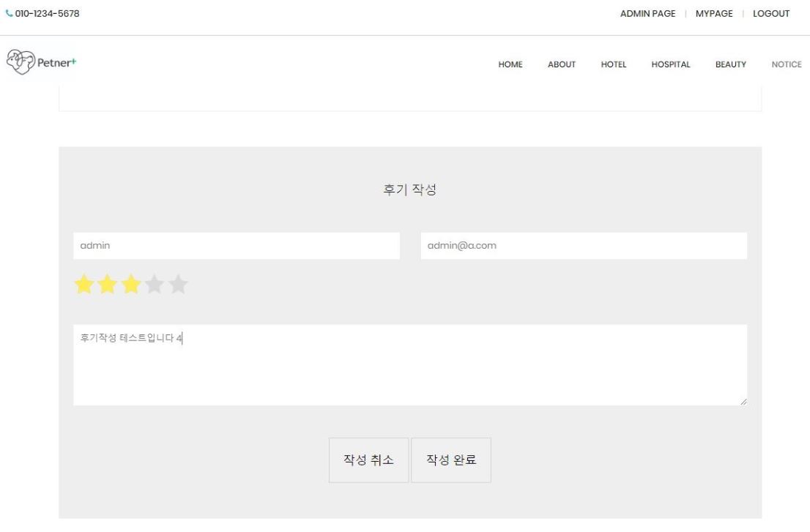Click the 후기 작성 heading
The width and height of the screenshot is (810, 532).
point(410,190)
